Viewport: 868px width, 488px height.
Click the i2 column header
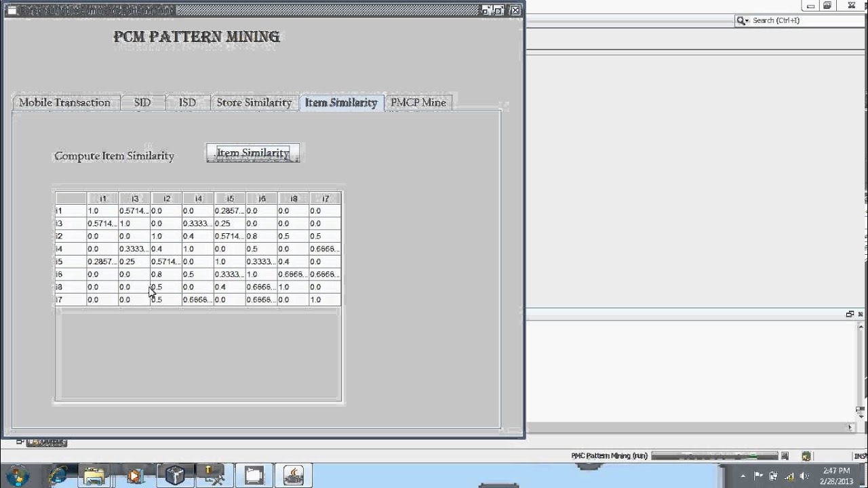pyautogui.click(x=166, y=199)
